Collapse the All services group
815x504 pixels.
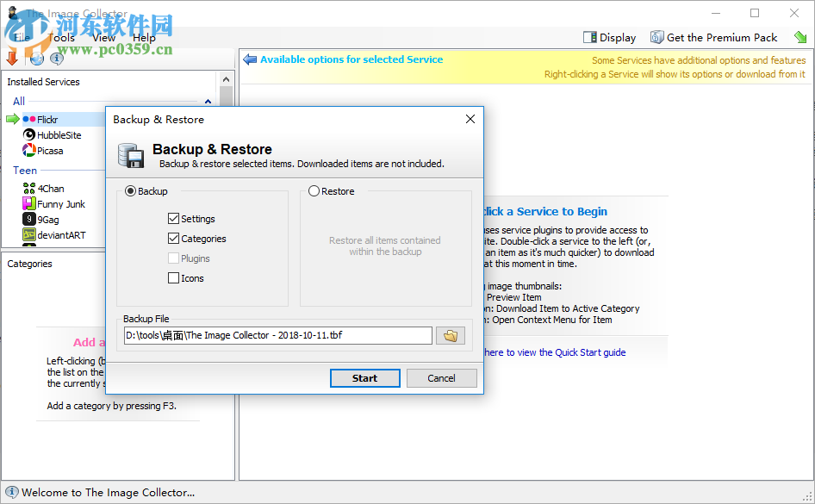(208, 102)
